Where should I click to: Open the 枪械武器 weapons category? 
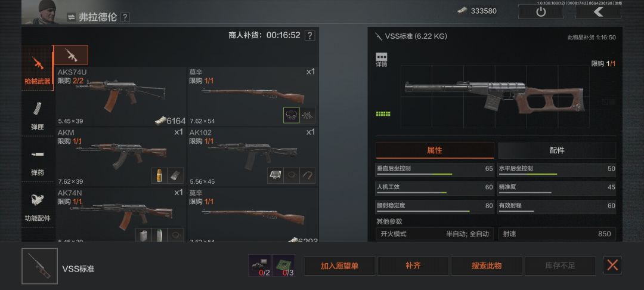coord(38,68)
